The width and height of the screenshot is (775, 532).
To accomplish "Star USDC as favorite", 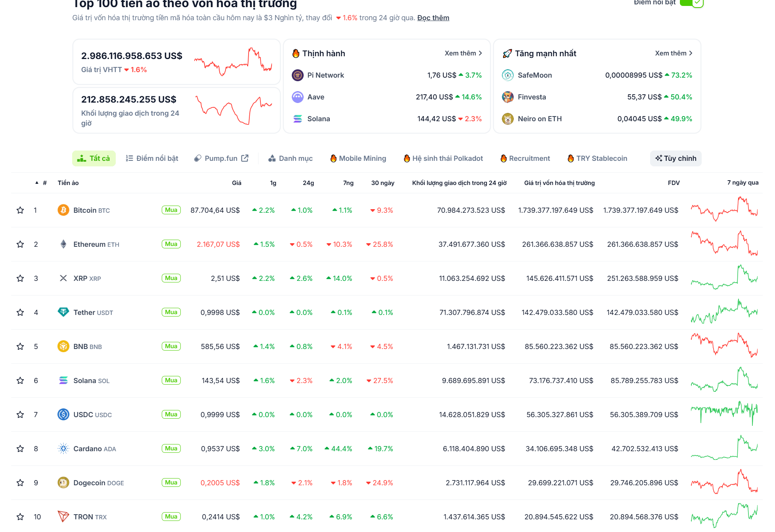I will coord(20,415).
